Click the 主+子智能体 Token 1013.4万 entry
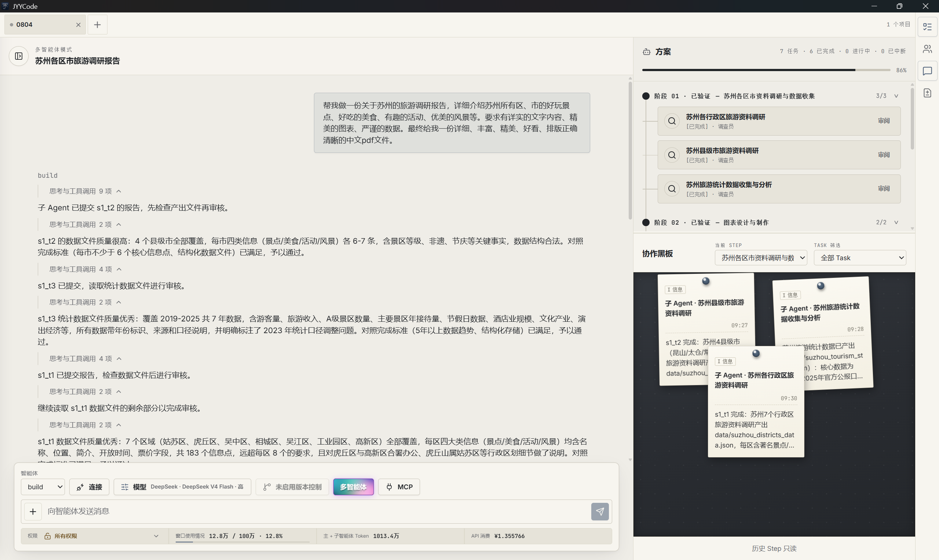 [361, 536]
